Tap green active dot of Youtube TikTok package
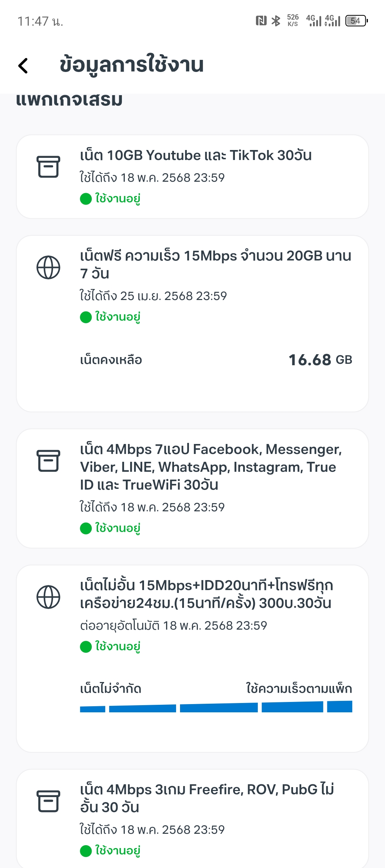This screenshot has width=385, height=868. pos(86,198)
